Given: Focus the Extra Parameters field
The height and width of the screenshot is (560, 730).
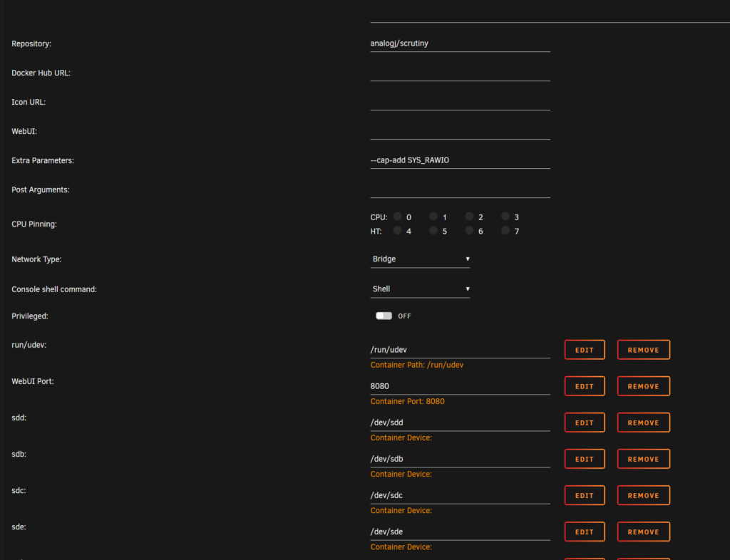Looking at the screenshot, I should click(460, 160).
